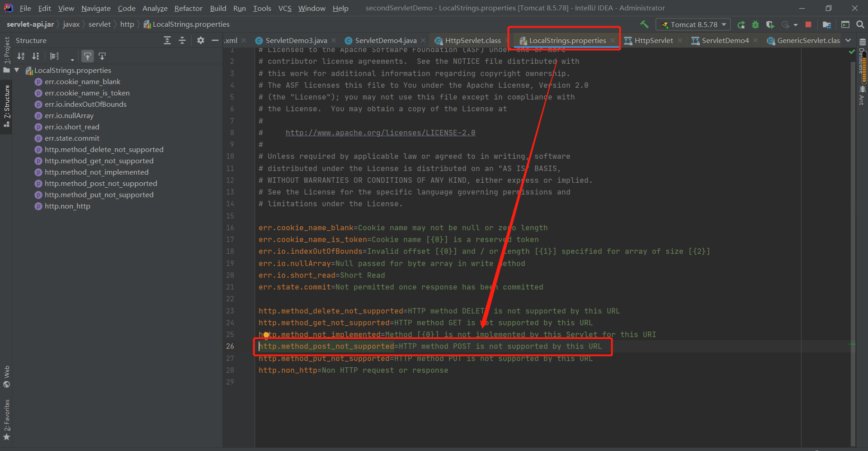
Task: Hide the Structure panel with the minimize dash
Action: pos(215,40)
